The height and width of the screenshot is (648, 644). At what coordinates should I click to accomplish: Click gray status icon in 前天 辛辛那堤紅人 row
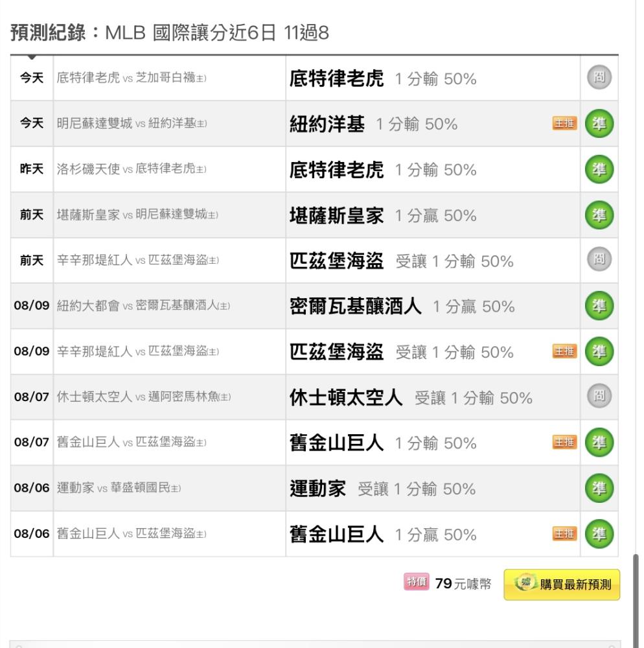[x=599, y=260]
